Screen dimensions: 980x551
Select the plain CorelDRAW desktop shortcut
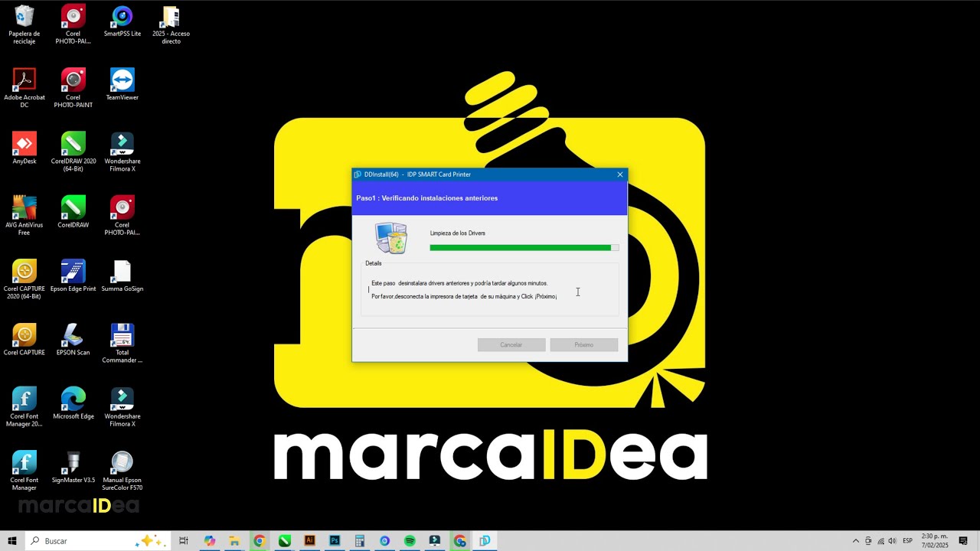[x=73, y=212]
